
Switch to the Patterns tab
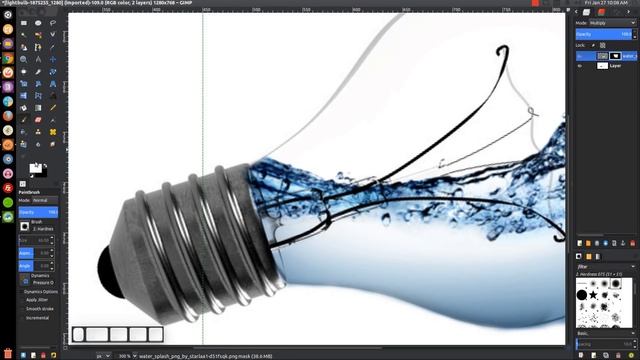tap(589, 256)
